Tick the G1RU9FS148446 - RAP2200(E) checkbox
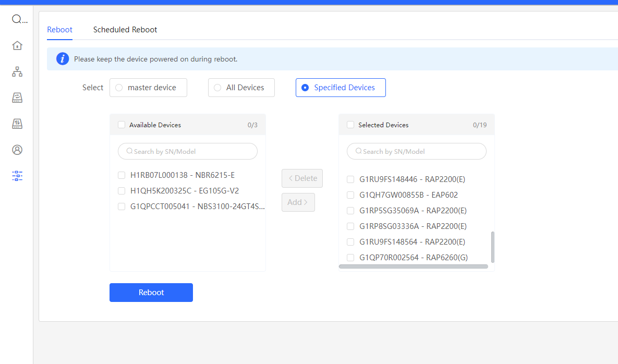 coord(350,179)
